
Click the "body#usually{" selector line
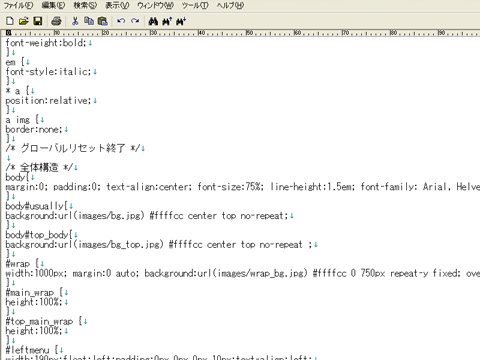click(x=36, y=206)
